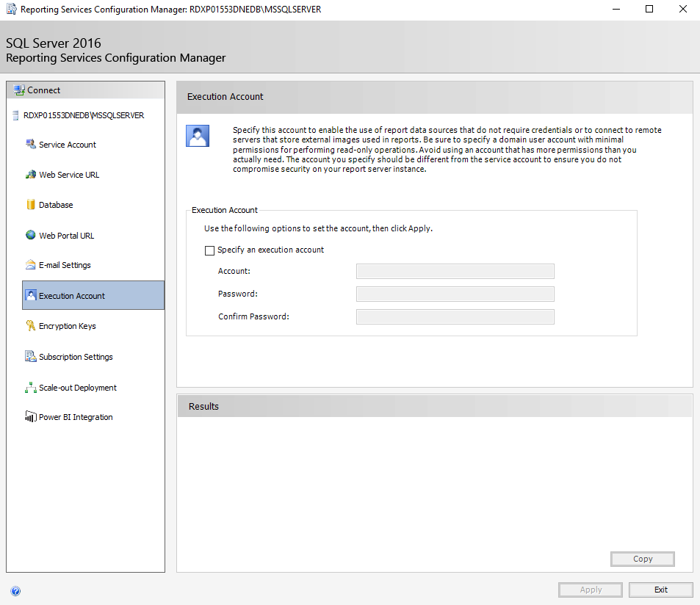This screenshot has height=605, width=700.
Task: Click the Connect computer icon
Action: 19,90
